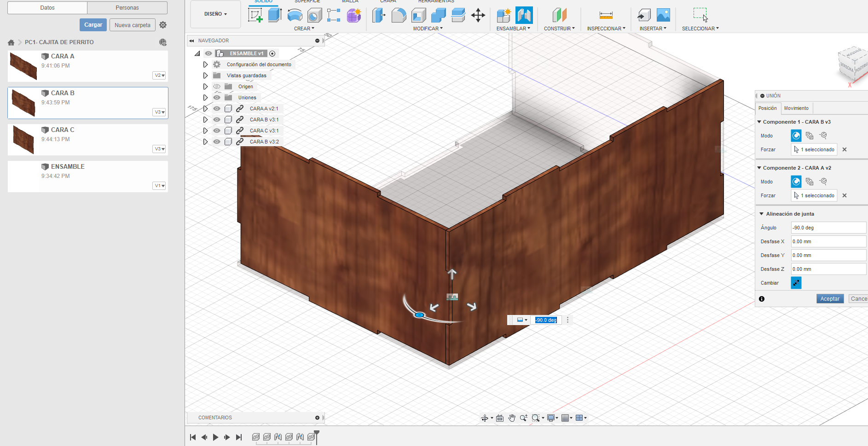Select the Revolve tool
This screenshot has width=868, height=446.
tap(295, 15)
